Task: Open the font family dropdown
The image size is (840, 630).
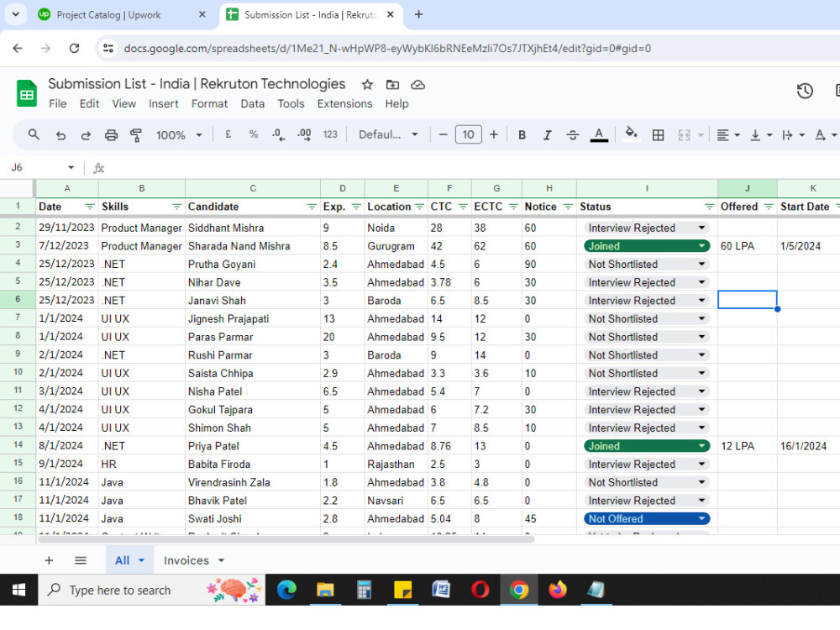Action: (x=388, y=134)
